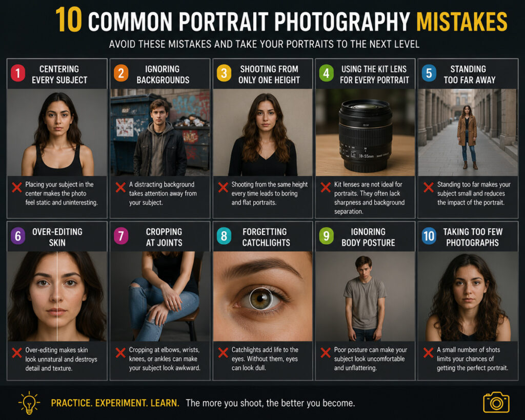525x420 pixels.
Task: Click the 'look unnatural and destroys' caption text
Action: coord(62,359)
